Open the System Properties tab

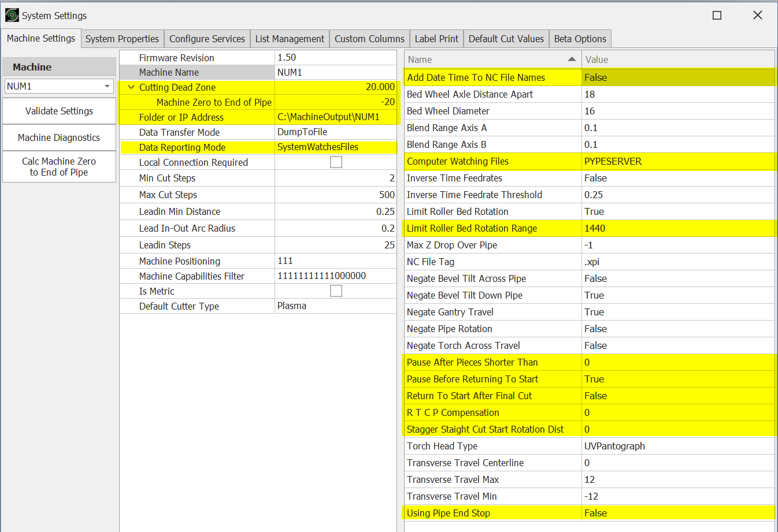122,39
